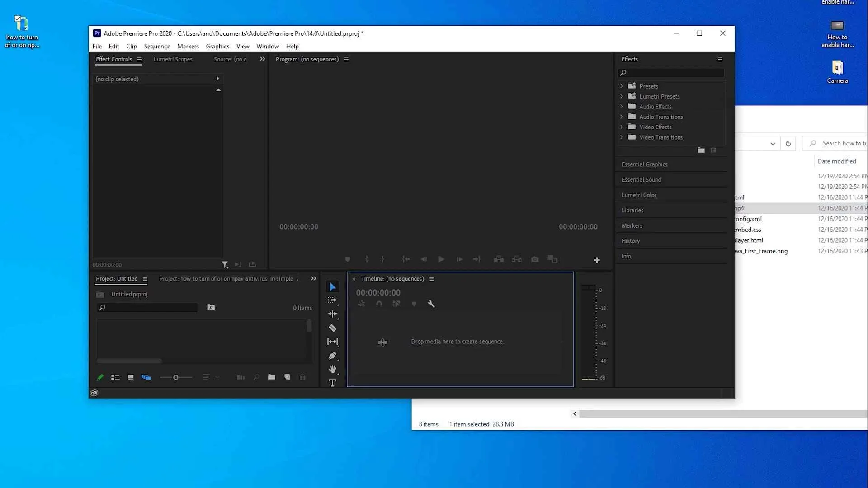This screenshot has width=868, height=488.
Task: Switch Project panel to List View
Action: coord(115,377)
